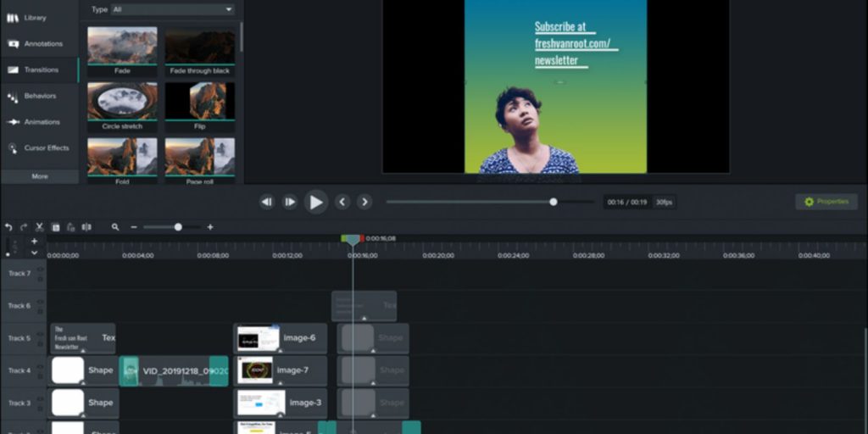Zoom in timeline with plus button

(x=210, y=227)
